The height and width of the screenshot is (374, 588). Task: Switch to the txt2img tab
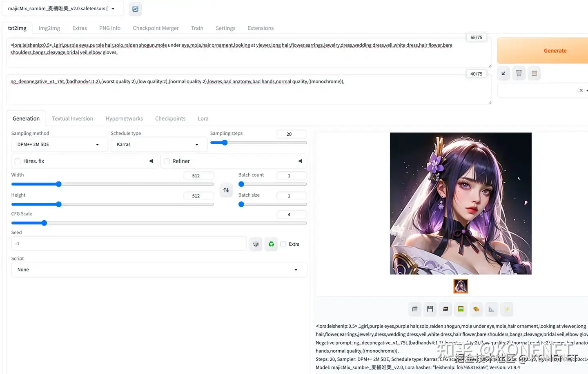pyautogui.click(x=17, y=28)
